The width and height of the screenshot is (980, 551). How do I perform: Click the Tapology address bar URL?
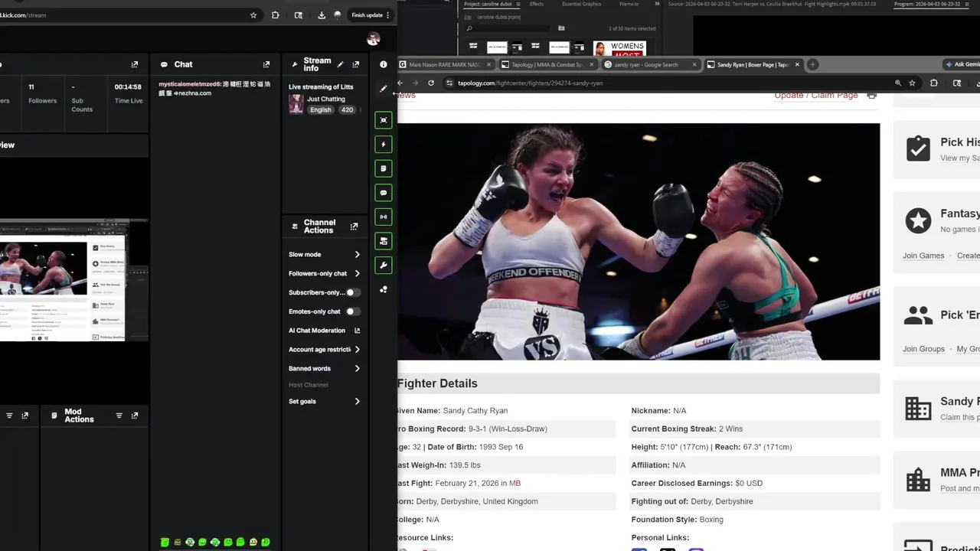click(530, 83)
